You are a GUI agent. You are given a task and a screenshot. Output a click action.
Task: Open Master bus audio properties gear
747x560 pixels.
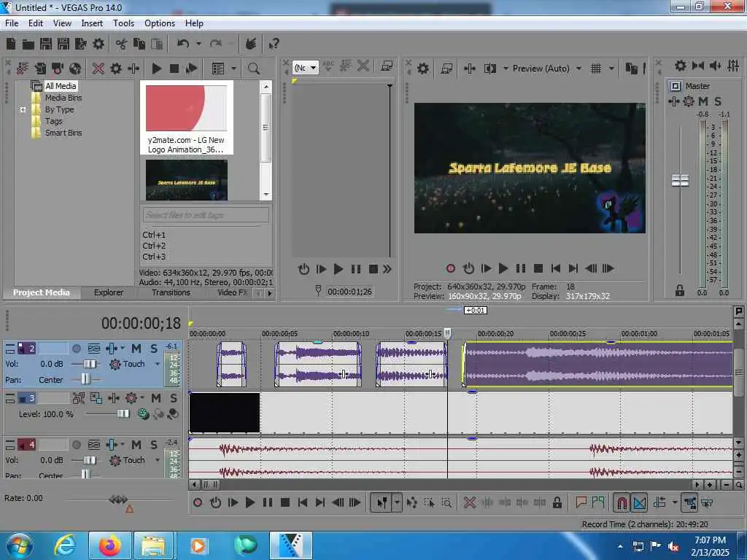tap(681, 66)
